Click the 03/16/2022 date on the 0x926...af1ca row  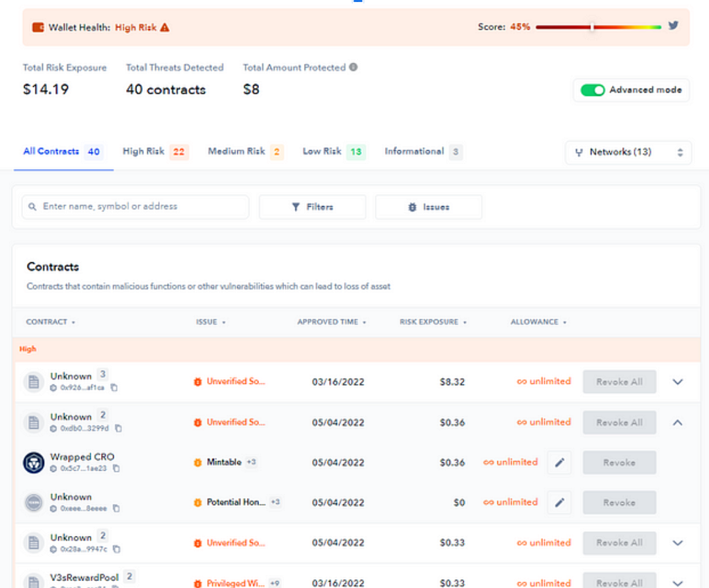point(338,382)
